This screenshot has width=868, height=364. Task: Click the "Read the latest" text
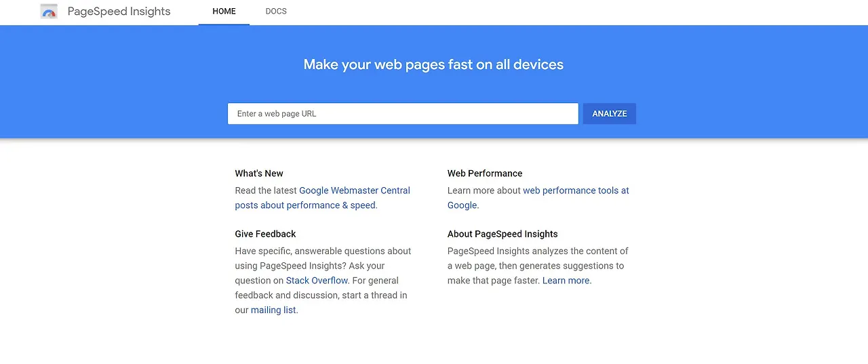pyautogui.click(x=266, y=190)
